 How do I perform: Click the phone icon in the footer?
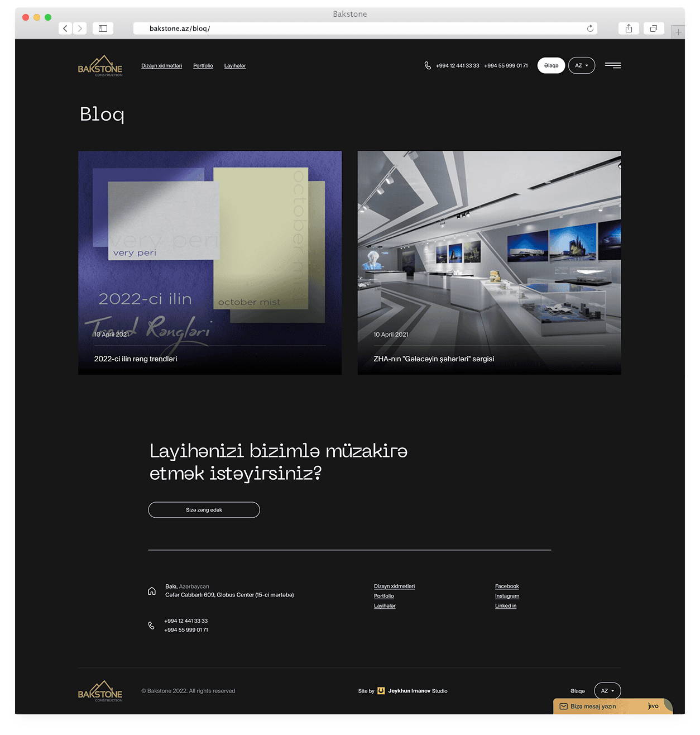[151, 626]
